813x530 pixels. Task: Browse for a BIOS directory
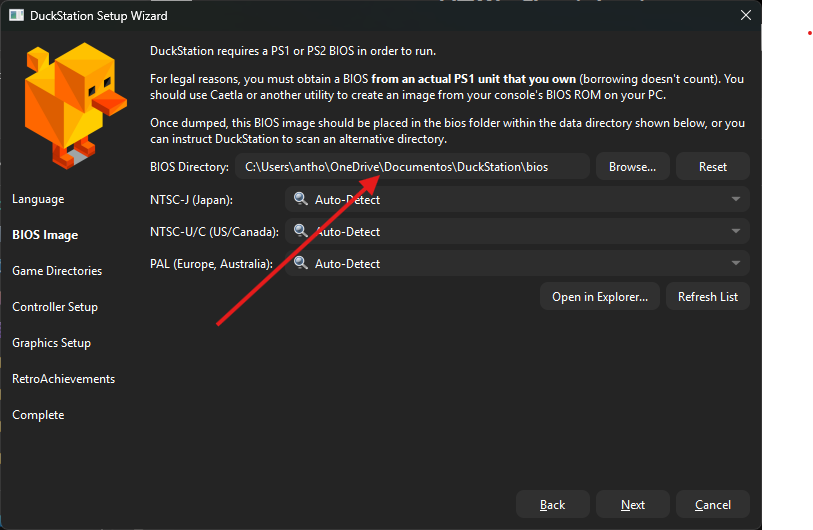632,167
